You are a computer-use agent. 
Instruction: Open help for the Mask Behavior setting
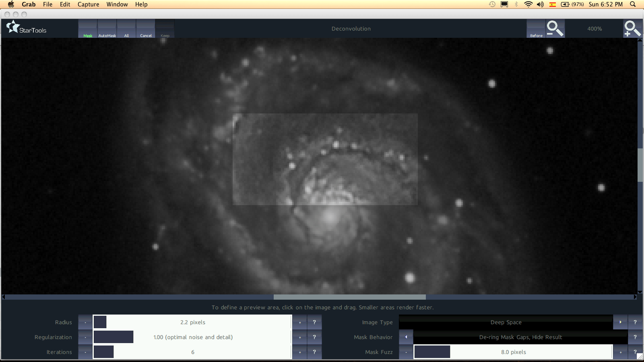pyautogui.click(x=635, y=337)
